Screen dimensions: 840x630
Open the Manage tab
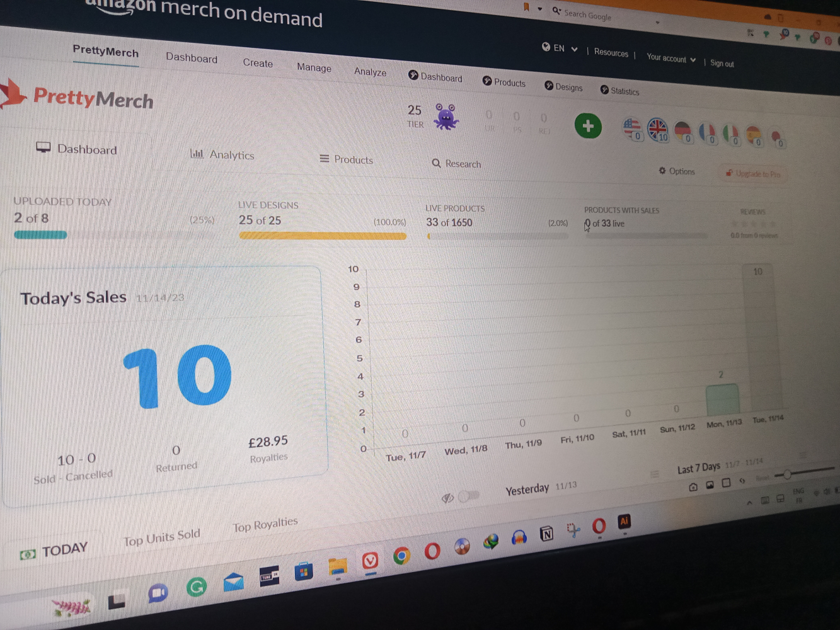pyautogui.click(x=314, y=67)
